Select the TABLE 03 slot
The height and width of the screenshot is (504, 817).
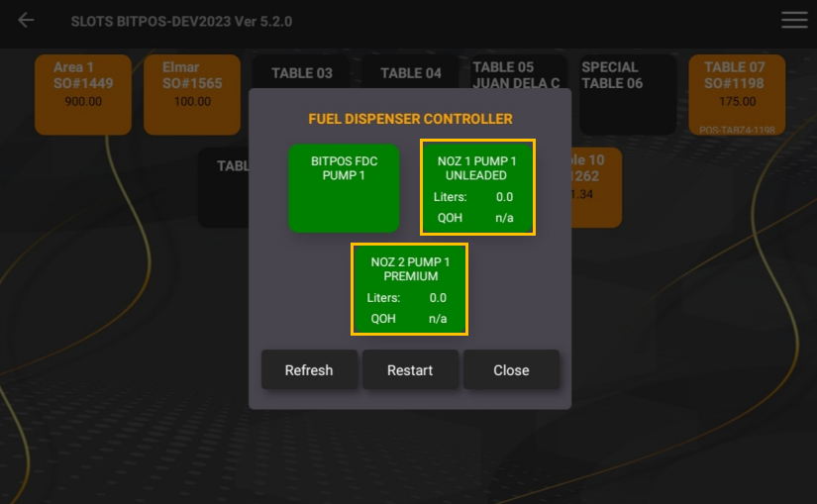pos(302,72)
